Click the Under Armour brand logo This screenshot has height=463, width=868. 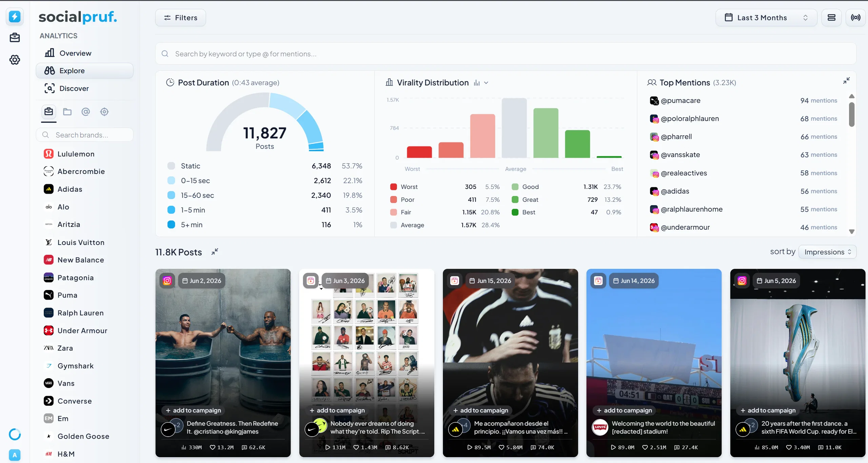coord(48,330)
